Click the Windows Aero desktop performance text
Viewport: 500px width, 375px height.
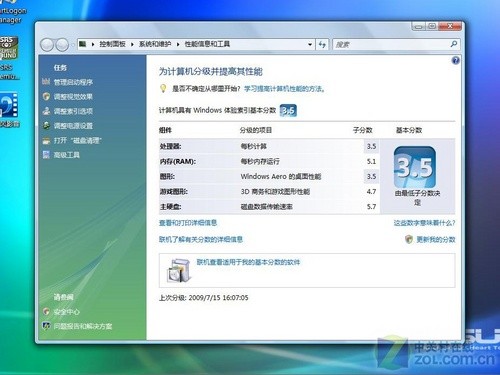point(281,176)
